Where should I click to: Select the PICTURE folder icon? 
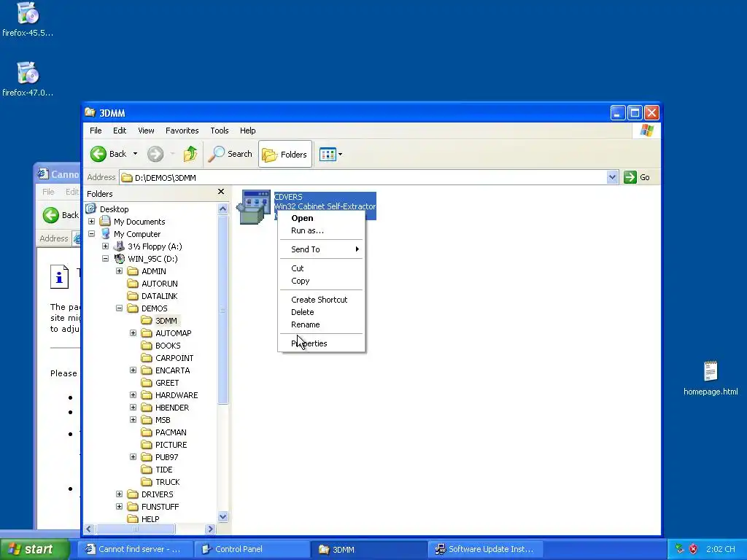click(x=146, y=444)
